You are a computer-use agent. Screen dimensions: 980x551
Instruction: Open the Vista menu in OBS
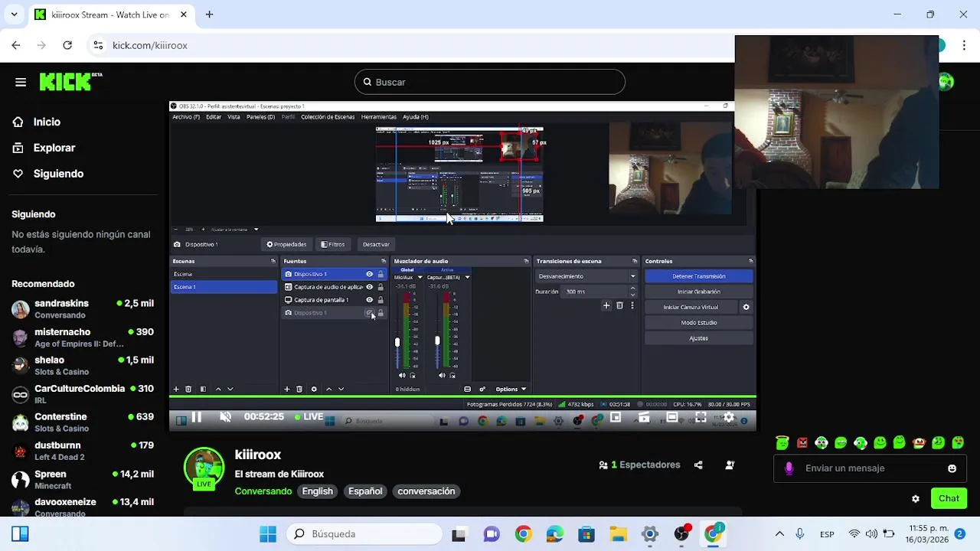[x=234, y=117]
